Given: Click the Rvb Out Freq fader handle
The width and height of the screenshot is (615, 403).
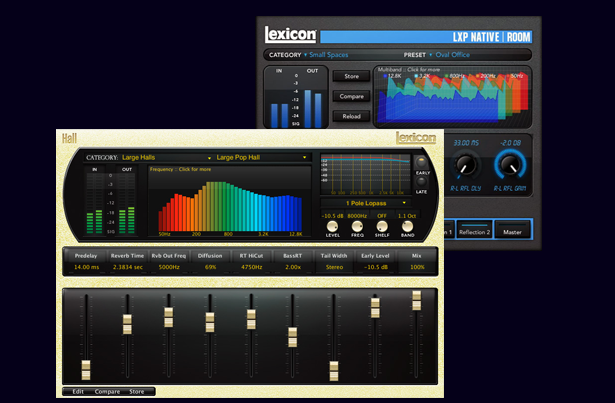Looking at the screenshot, I should pyautogui.click(x=169, y=317).
